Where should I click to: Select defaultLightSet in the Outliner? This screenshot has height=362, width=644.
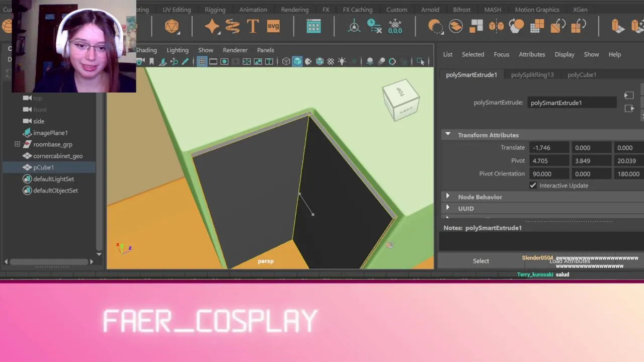pyautogui.click(x=53, y=179)
